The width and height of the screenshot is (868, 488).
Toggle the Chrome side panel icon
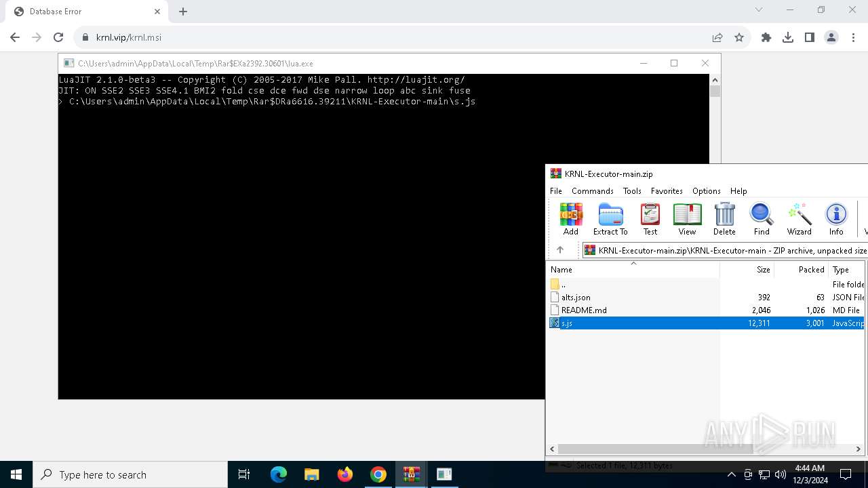pyautogui.click(x=810, y=37)
